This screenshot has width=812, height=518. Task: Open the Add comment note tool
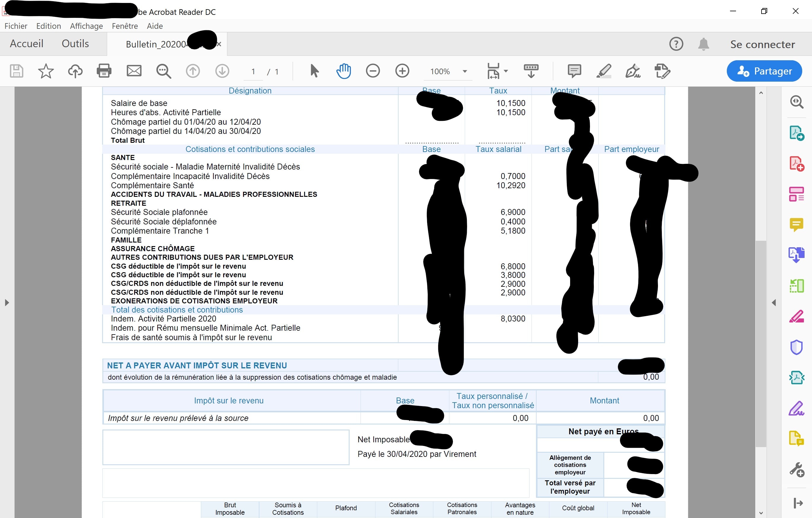coord(574,71)
